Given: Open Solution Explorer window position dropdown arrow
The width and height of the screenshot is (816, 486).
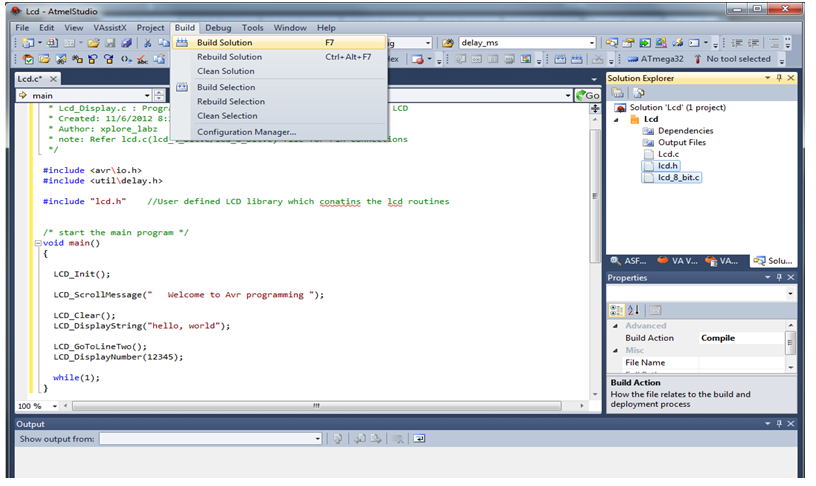Looking at the screenshot, I should click(x=768, y=78).
